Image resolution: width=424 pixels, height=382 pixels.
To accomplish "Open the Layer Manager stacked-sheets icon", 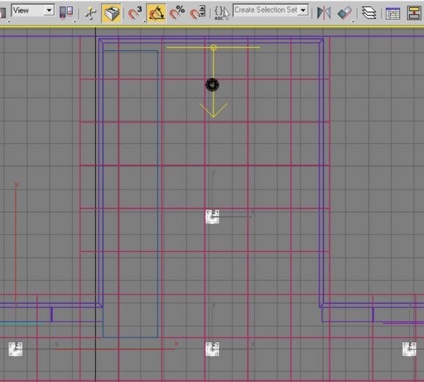I will coord(369,13).
